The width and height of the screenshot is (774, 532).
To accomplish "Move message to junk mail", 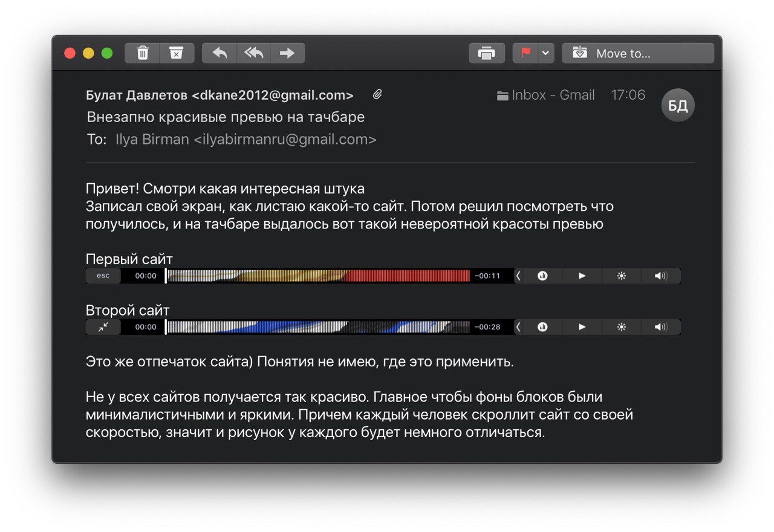I will coord(177,53).
